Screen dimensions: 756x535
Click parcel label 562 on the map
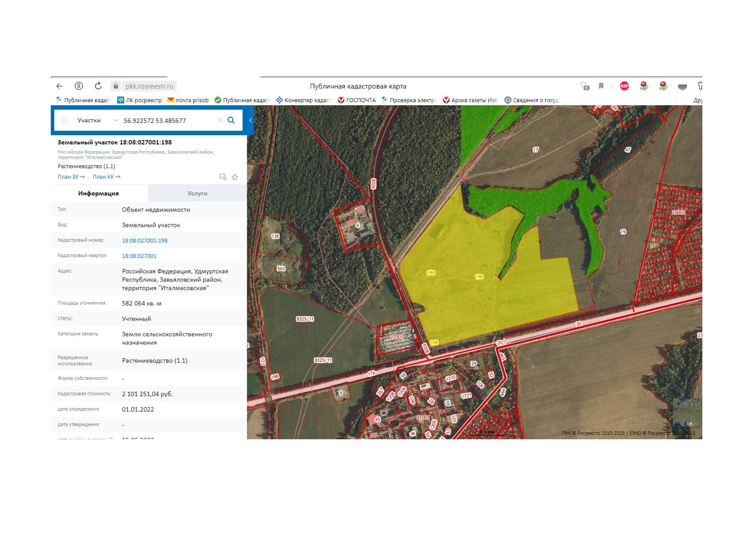tap(281, 268)
